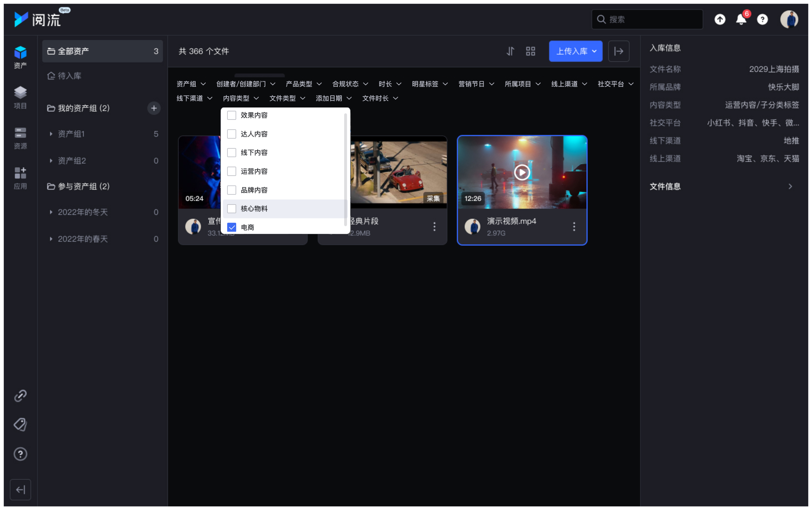Open the 产品类型 filter dropdown

pos(304,84)
